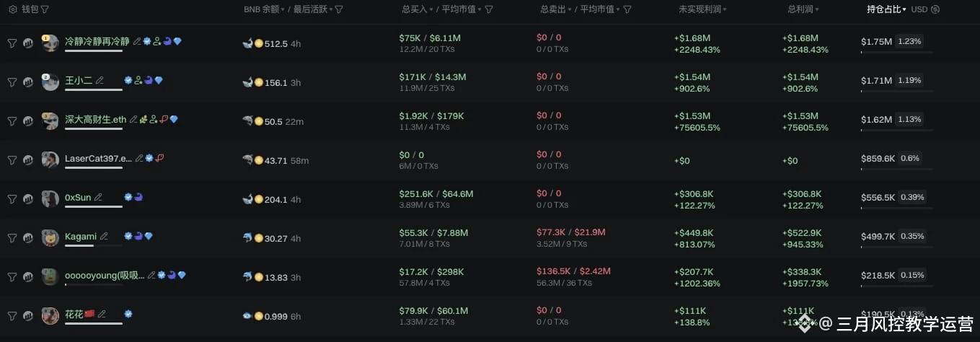This screenshot has width=980, height=342.
Task: Open the 总利润 column dropdown
Action: [x=817, y=10]
